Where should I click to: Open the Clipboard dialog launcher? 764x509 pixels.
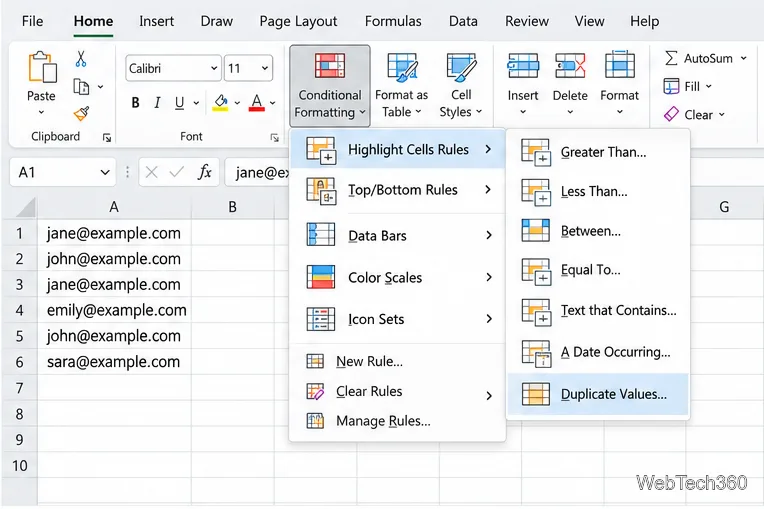(x=107, y=138)
